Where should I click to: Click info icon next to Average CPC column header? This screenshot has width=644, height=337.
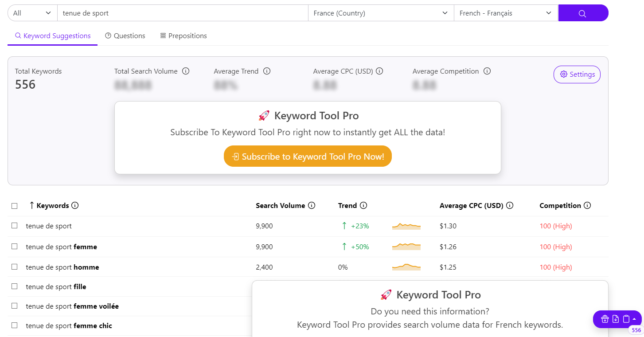[510, 206]
